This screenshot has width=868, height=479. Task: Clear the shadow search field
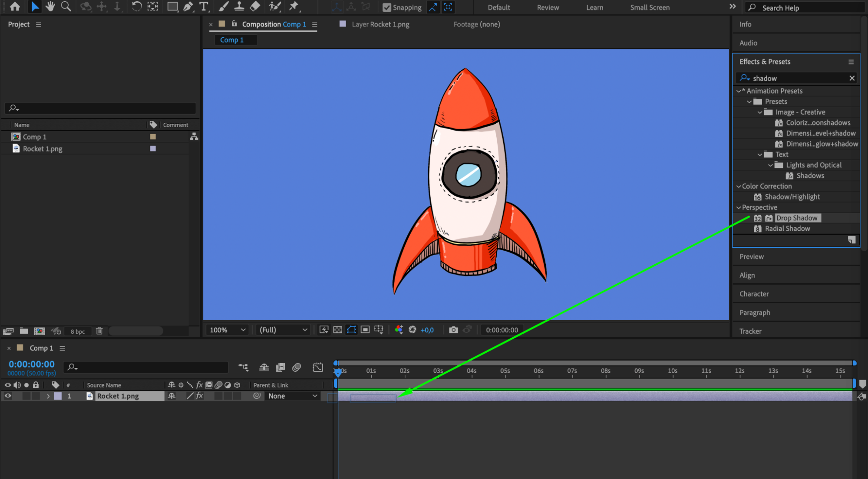pyautogui.click(x=851, y=78)
